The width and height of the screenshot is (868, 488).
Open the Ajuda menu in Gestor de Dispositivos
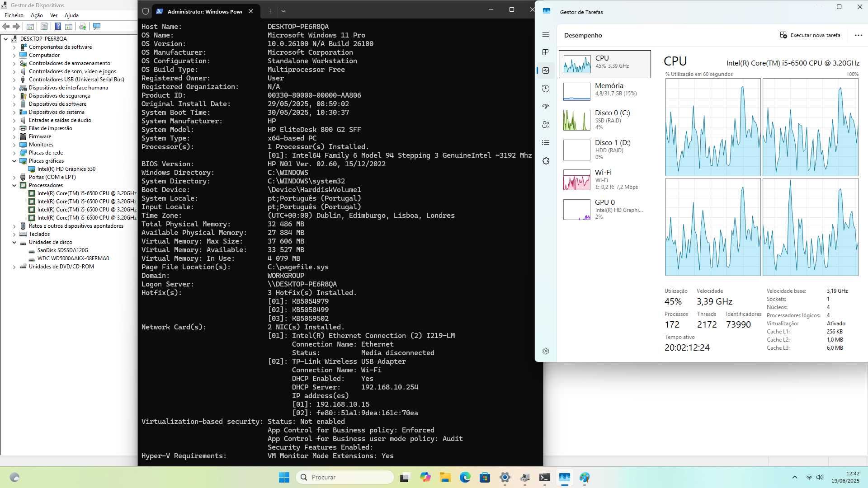(x=71, y=15)
